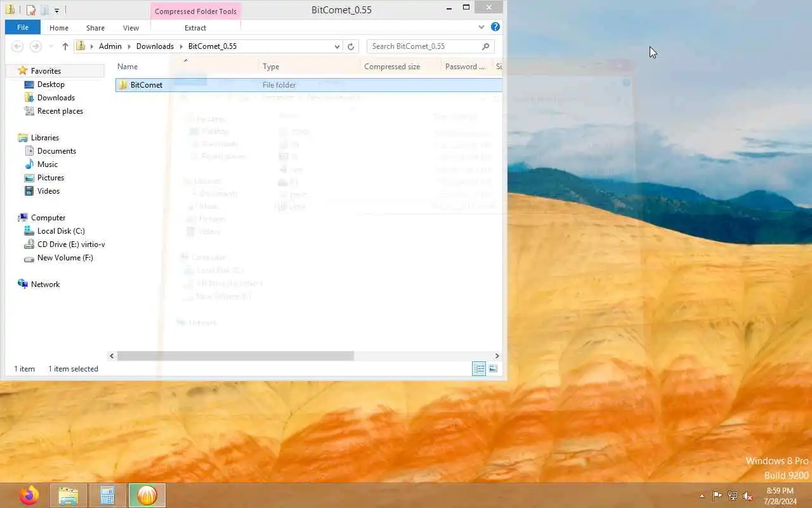This screenshot has height=508, width=812.
Task: Open the Pictures library
Action: pos(51,178)
